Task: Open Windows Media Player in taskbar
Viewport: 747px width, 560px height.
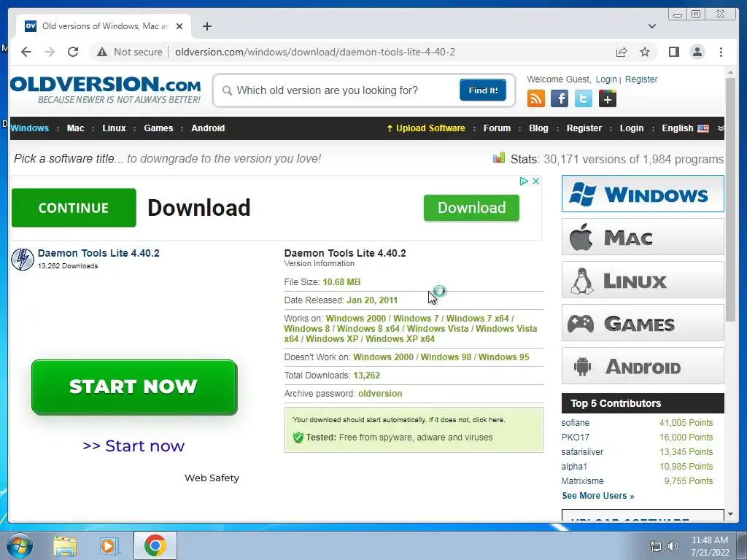Action: click(x=109, y=546)
